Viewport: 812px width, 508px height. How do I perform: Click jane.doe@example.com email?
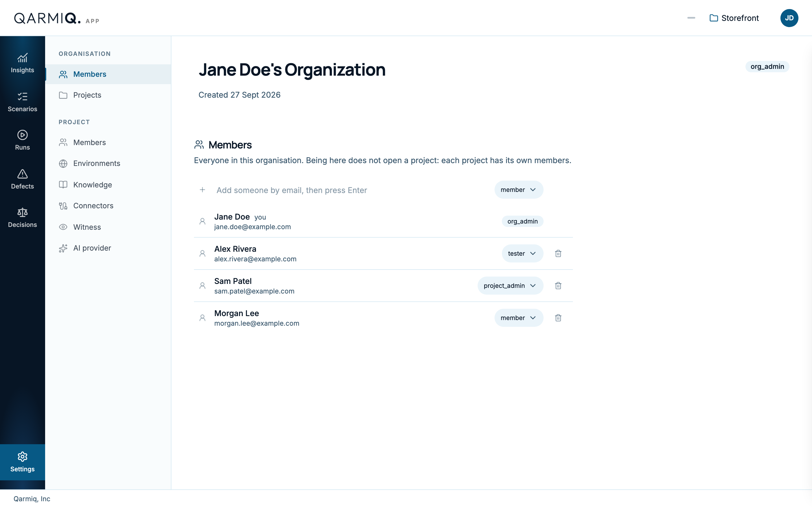click(252, 227)
